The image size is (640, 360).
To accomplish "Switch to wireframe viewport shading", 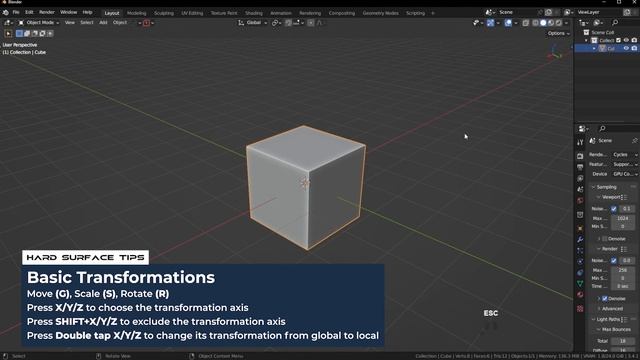I will pyautogui.click(x=535, y=23).
